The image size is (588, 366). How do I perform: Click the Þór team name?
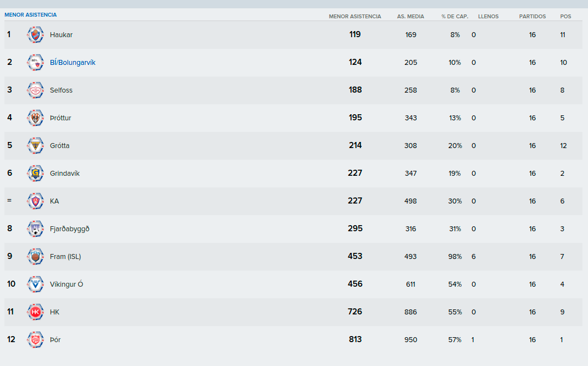pos(55,340)
